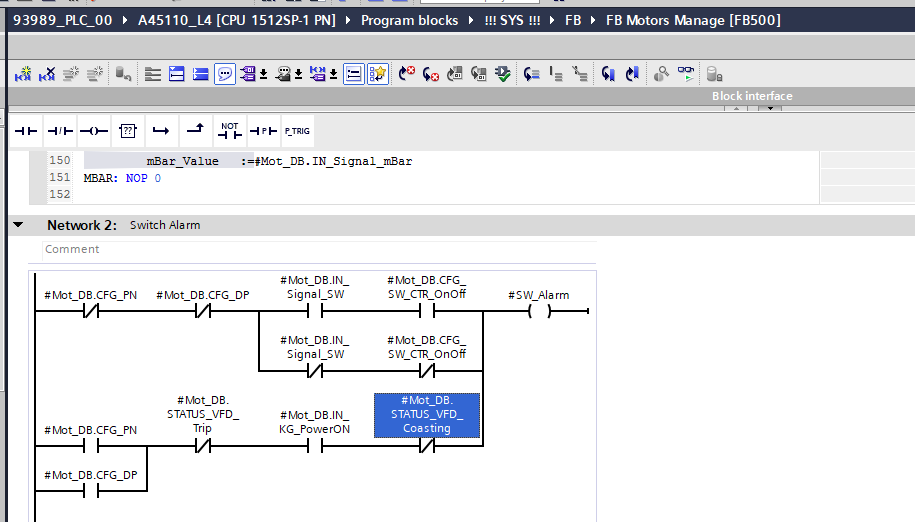Open dropdown next to operands tag icon
The width and height of the screenshot is (915, 522).
point(264,75)
